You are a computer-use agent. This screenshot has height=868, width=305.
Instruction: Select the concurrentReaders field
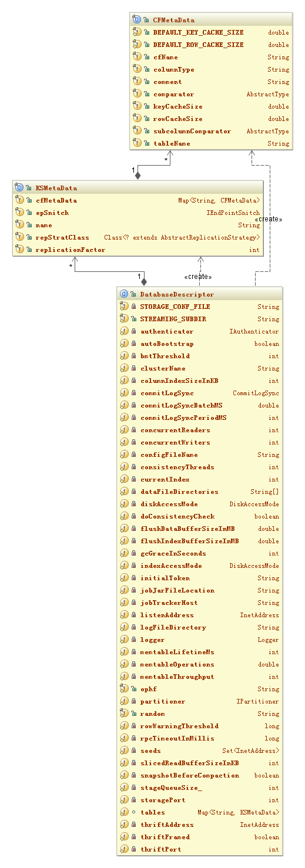(200, 430)
